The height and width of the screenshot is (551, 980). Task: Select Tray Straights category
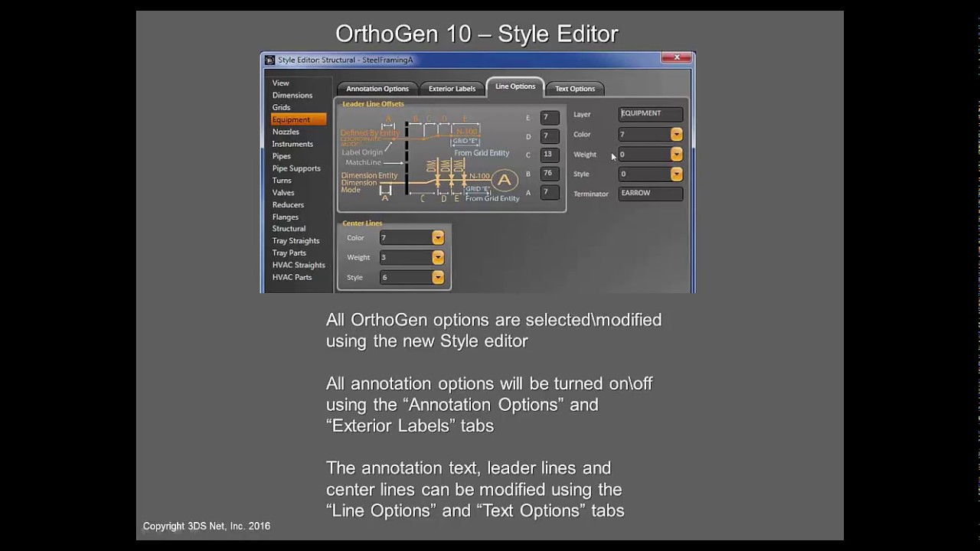[296, 241]
